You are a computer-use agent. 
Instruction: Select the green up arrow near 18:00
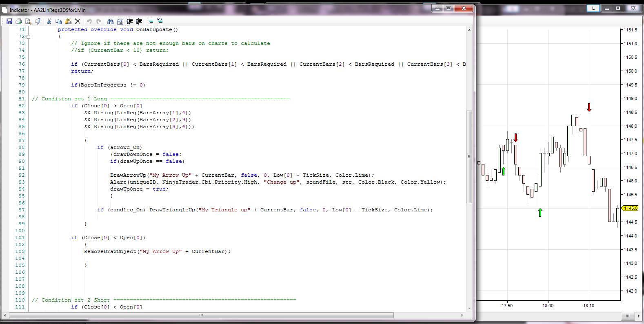pos(540,212)
